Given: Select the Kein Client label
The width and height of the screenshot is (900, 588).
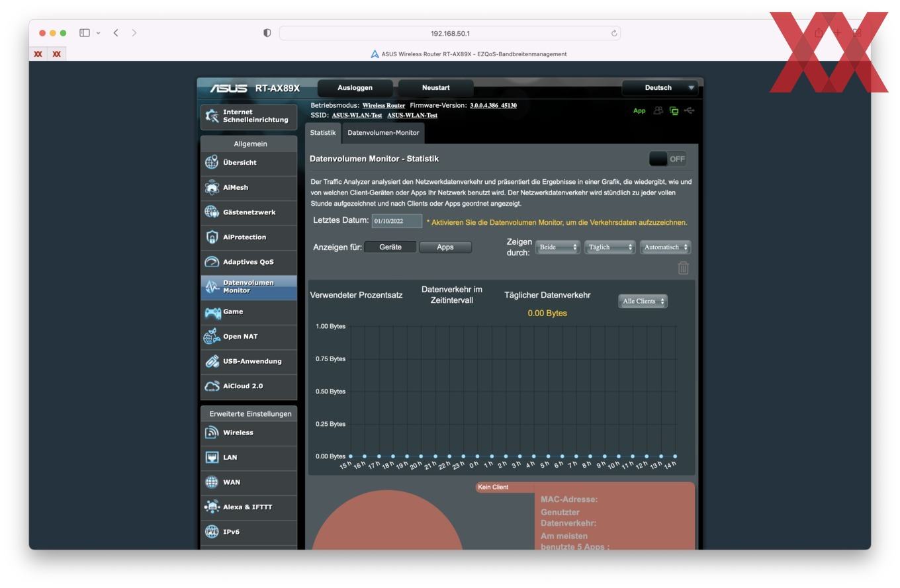Looking at the screenshot, I should pyautogui.click(x=493, y=487).
